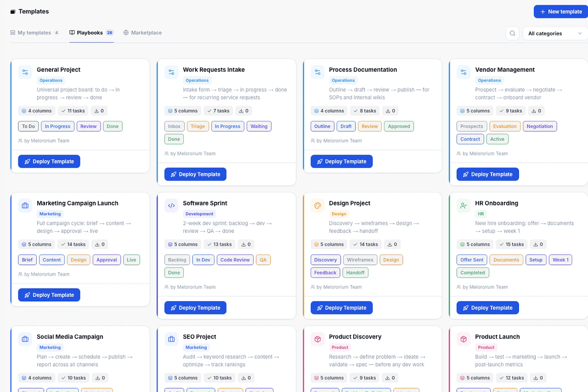Click General Project's 4 columns layers icon
The width and height of the screenshot is (588, 392).
click(24, 111)
